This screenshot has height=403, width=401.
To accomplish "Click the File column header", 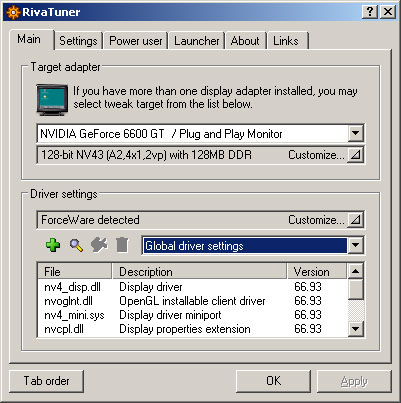I will tap(75, 271).
